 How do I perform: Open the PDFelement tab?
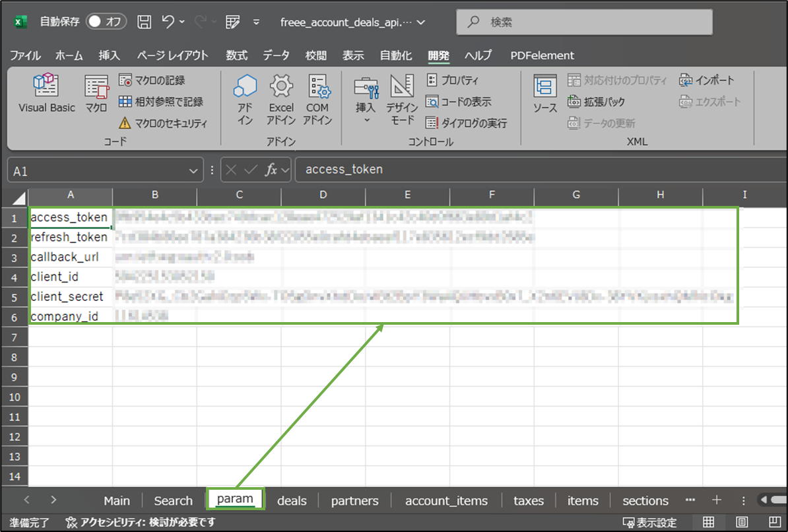click(542, 55)
